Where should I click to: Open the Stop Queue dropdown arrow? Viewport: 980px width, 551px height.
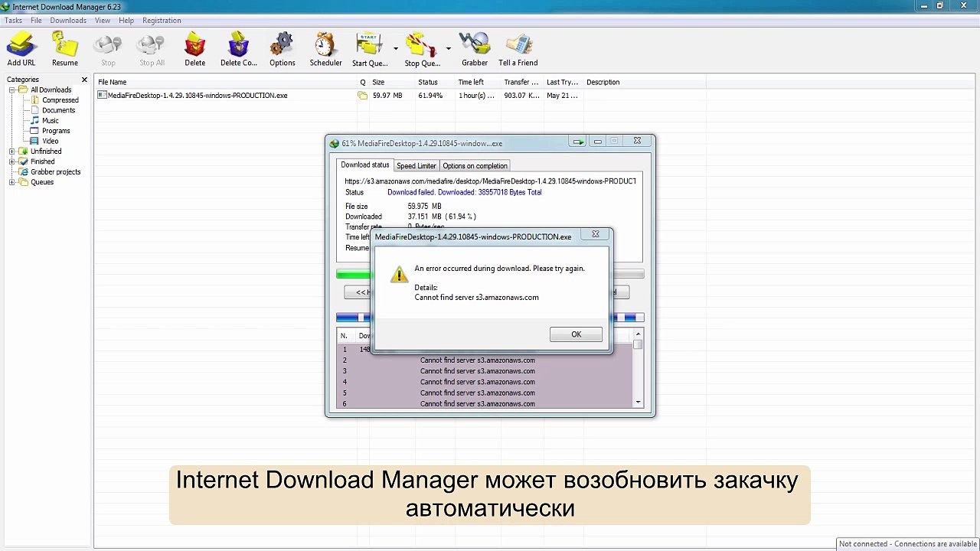point(448,48)
